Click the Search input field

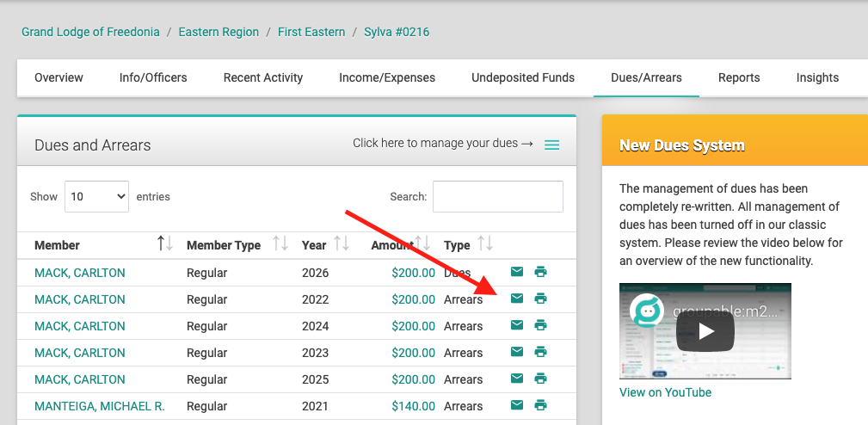[497, 196]
